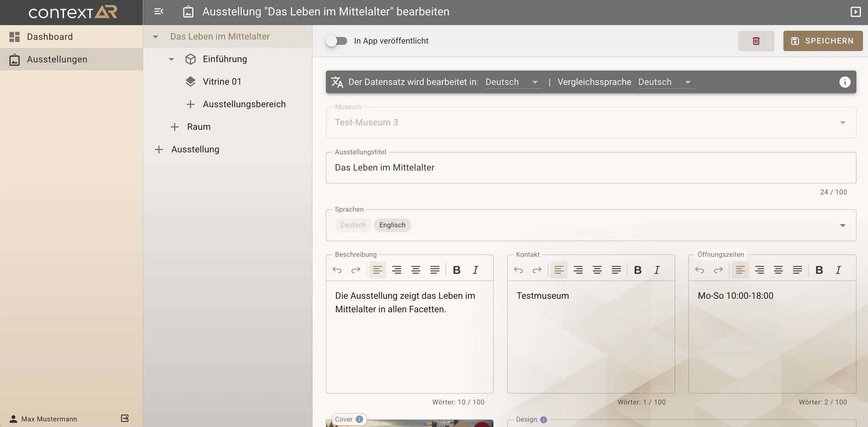Collapse the Einführung tree node

[171, 59]
